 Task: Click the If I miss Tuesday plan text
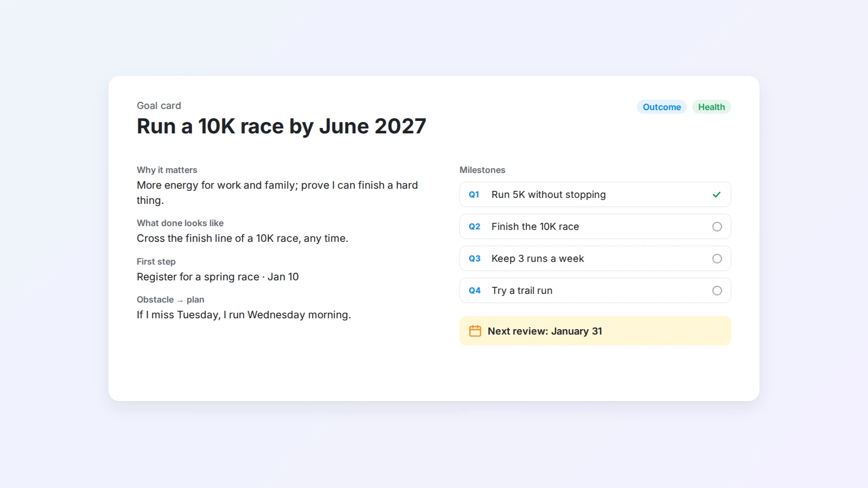(x=244, y=314)
